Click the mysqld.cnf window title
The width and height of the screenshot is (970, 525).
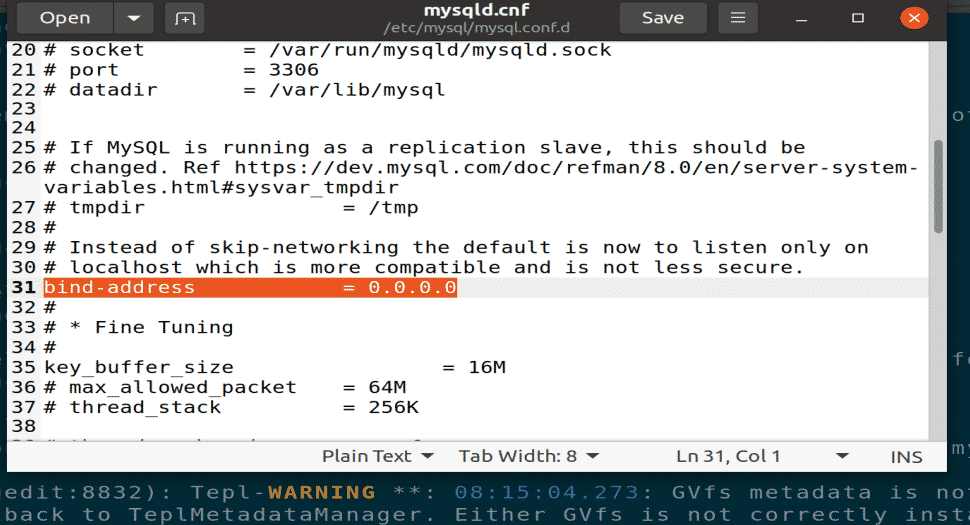pyautogui.click(x=476, y=11)
